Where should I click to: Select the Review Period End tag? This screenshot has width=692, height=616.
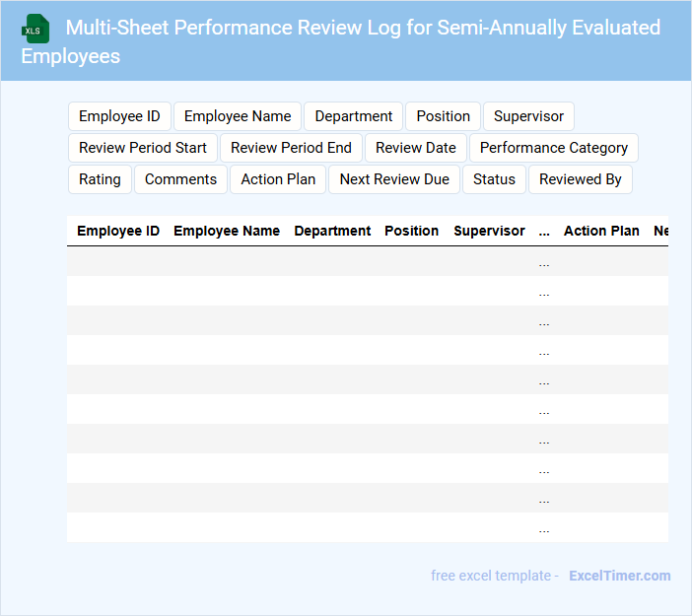coord(291,148)
